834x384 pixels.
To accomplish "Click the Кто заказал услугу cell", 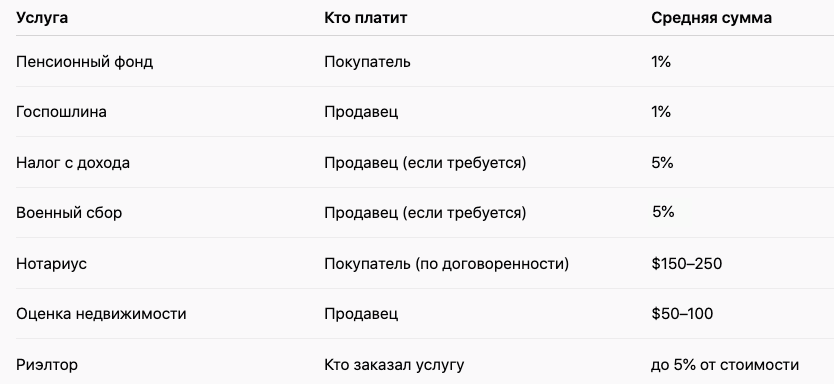I will coord(394,365).
